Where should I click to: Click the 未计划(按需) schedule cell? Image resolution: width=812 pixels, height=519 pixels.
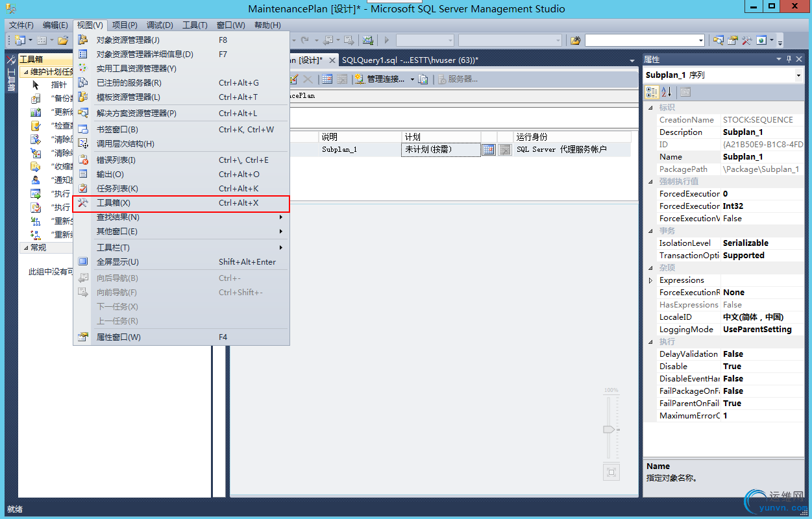pyautogui.click(x=441, y=149)
